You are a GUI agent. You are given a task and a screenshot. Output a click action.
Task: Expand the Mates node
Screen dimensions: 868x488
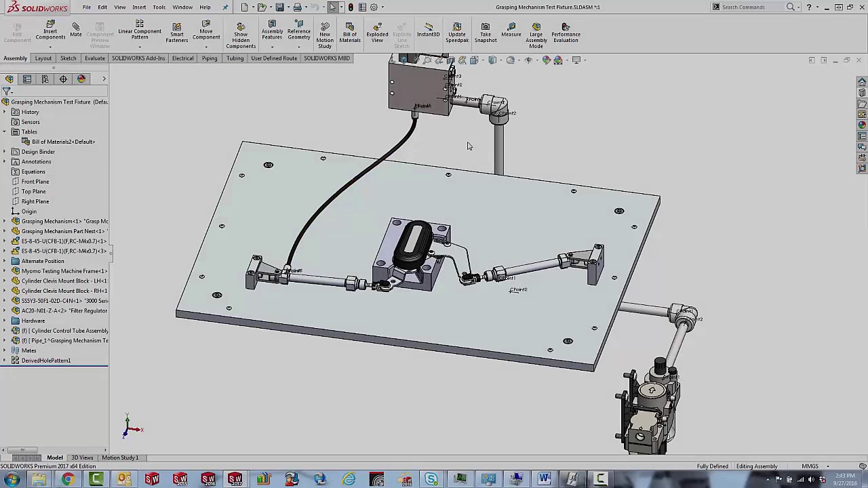tap(5, 350)
